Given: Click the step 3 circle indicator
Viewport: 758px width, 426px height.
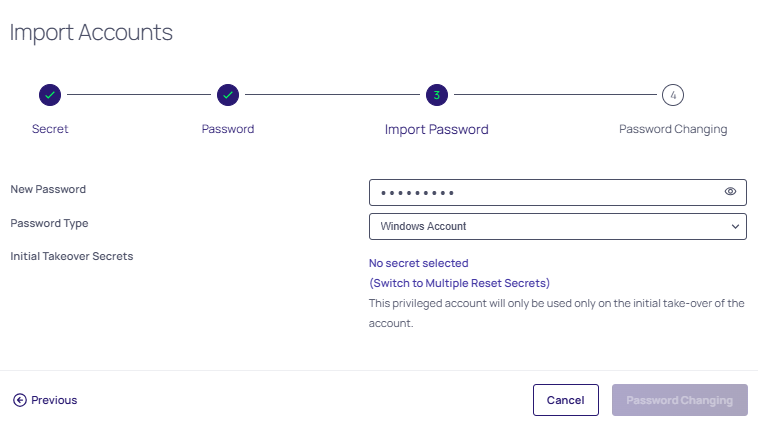Looking at the screenshot, I should tap(436, 95).
